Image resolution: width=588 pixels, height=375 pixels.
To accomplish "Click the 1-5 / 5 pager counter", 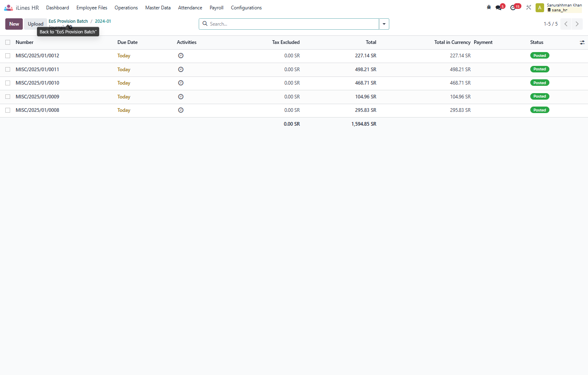I will click(x=551, y=24).
